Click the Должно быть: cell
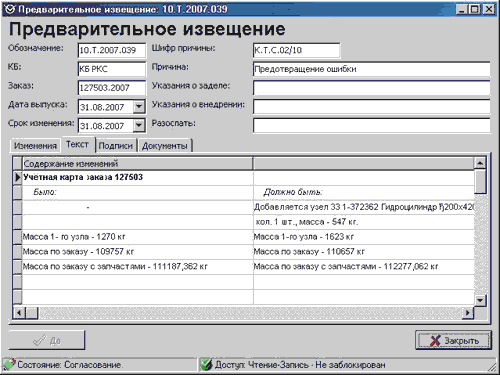The width and height of the screenshot is (500, 375). click(364, 192)
